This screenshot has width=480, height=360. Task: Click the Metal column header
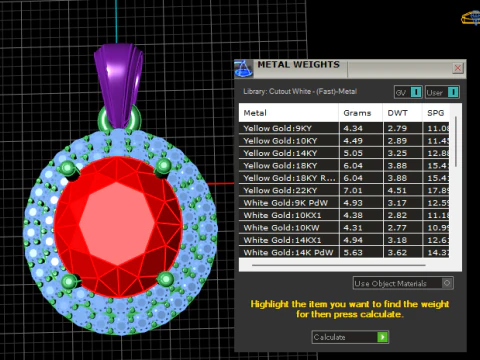pyautogui.click(x=288, y=113)
